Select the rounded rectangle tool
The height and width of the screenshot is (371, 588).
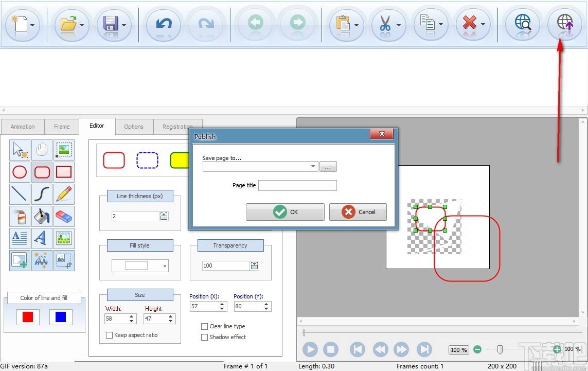(42, 172)
